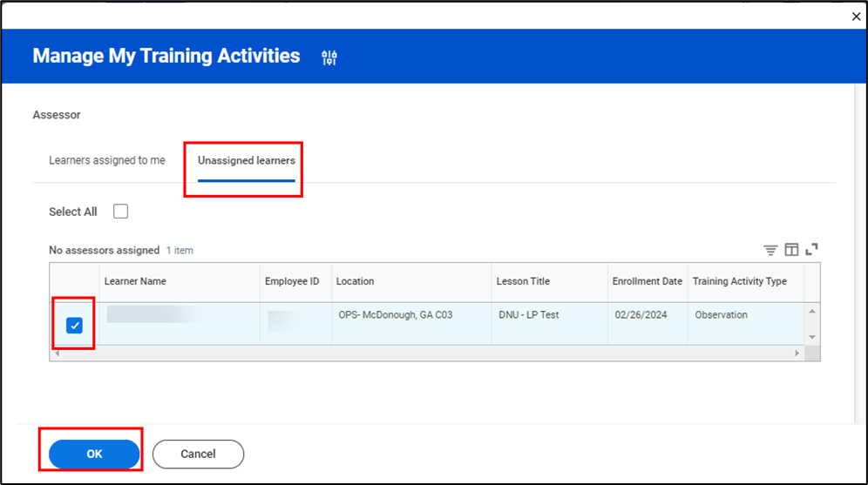Expand table to fullscreen view
This screenshot has width=868, height=485.
[811, 250]
